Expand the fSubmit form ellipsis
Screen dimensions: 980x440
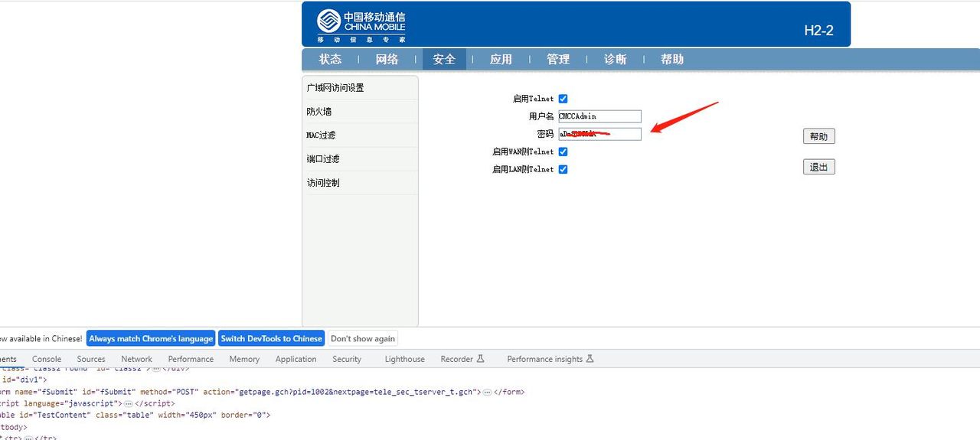[x=487, y=392]
